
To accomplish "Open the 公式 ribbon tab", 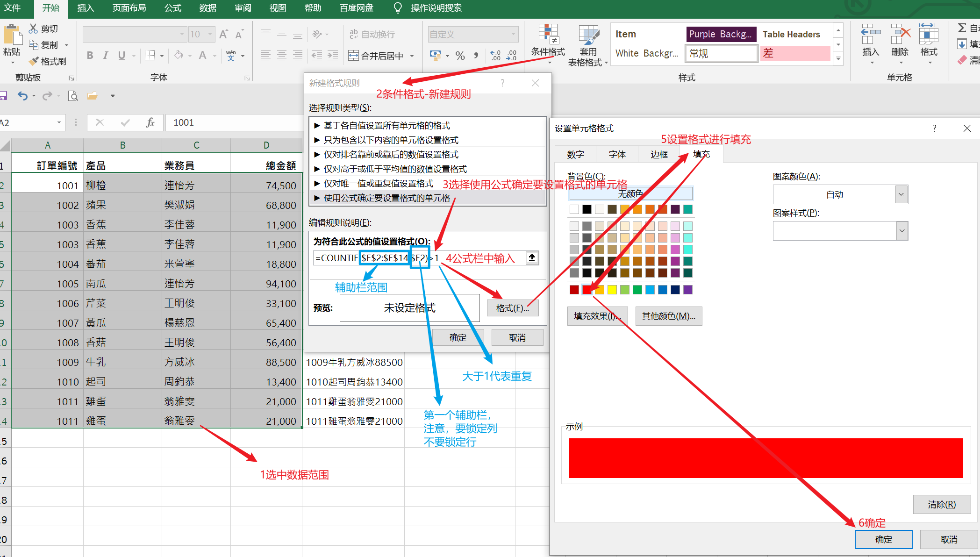I will coord(173,8).
